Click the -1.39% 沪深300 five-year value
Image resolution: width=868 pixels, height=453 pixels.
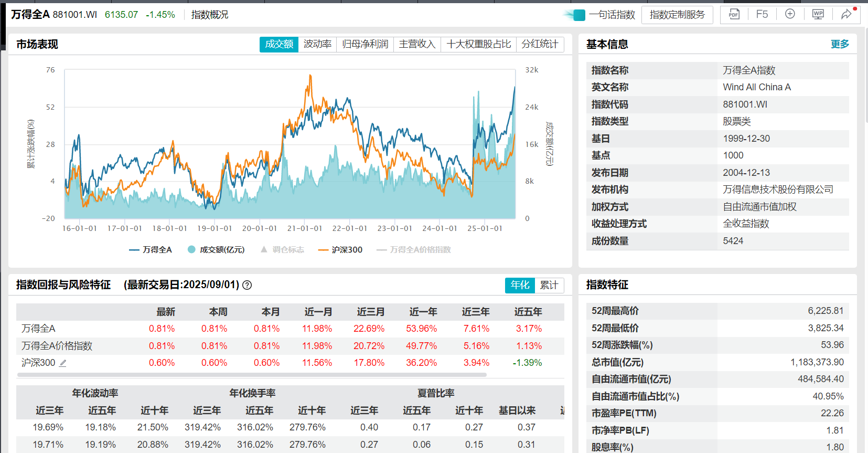coord(528,363)
